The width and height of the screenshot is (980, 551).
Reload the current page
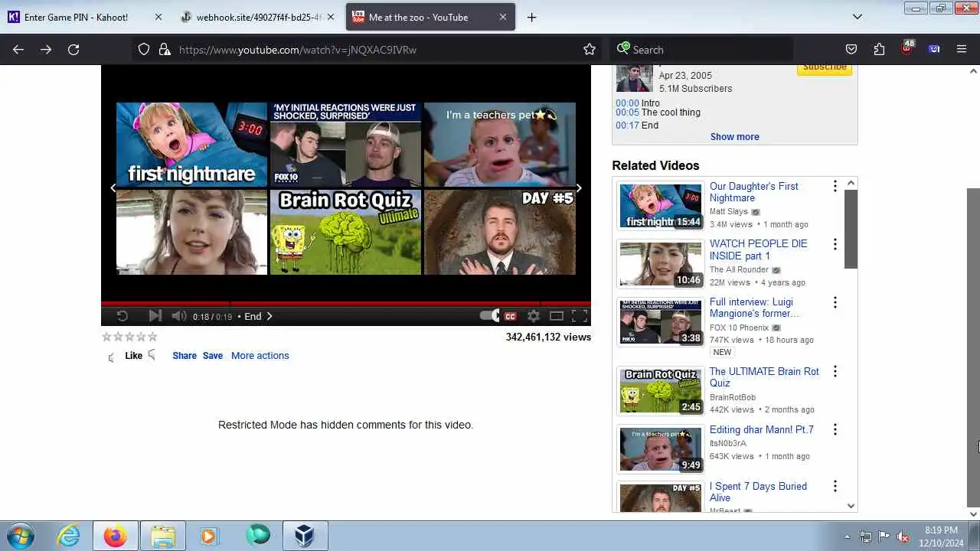point(73,49)
